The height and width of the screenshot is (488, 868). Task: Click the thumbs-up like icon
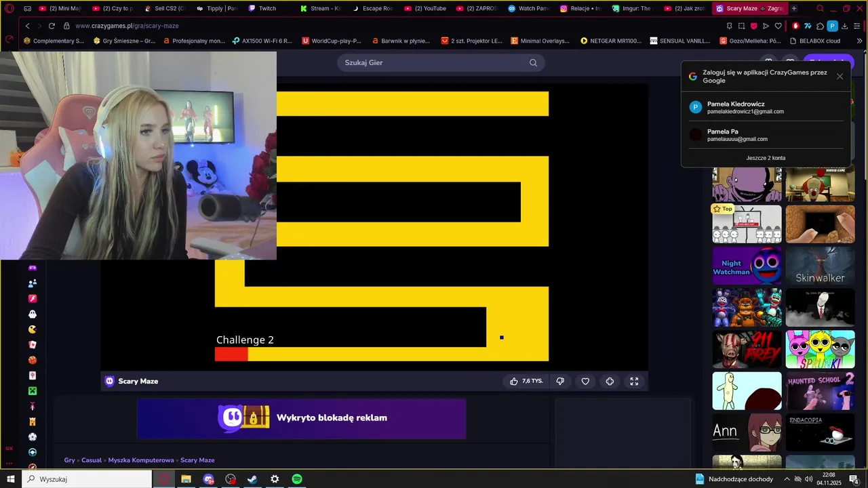(x=513, y=382)
